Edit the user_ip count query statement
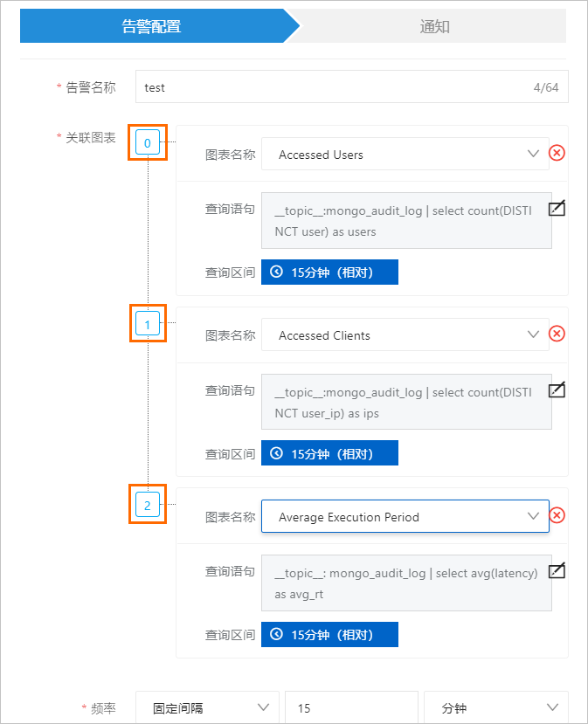Viewport: 588px width, 724px height. coord(557,390)
